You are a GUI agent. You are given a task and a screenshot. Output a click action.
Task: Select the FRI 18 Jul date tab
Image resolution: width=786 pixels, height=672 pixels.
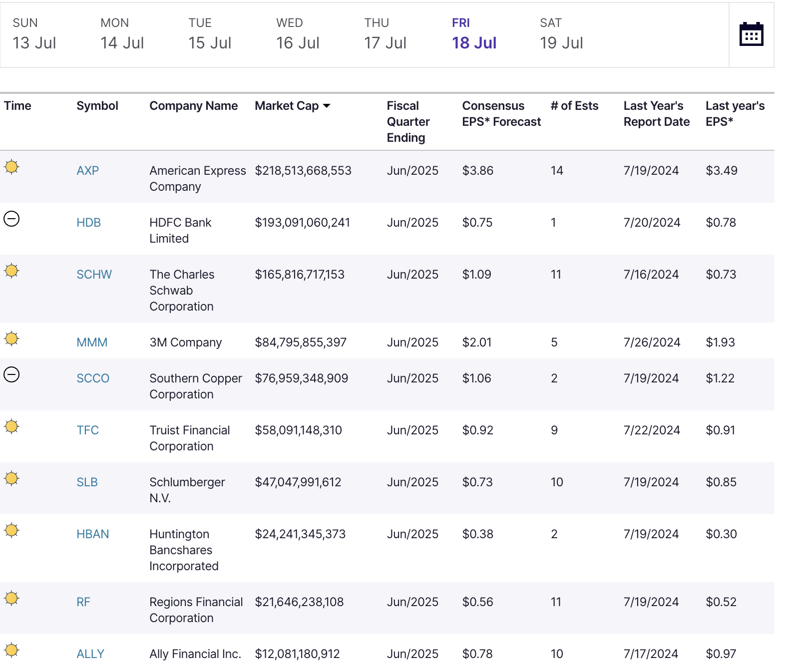474,34
